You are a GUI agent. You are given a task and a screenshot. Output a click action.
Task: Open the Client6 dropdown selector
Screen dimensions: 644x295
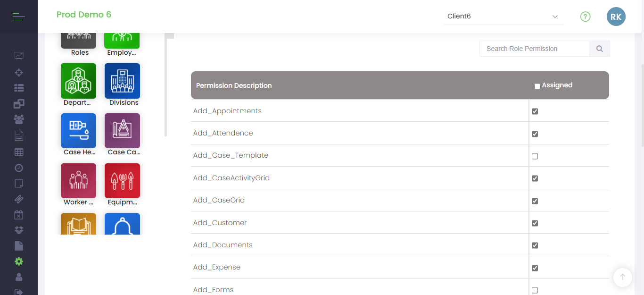tap(503, 17)
